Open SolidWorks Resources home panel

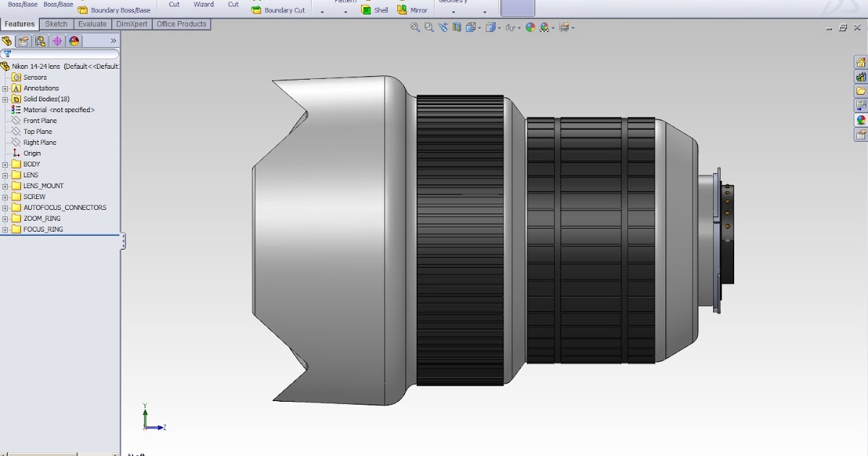pos(860,62)
